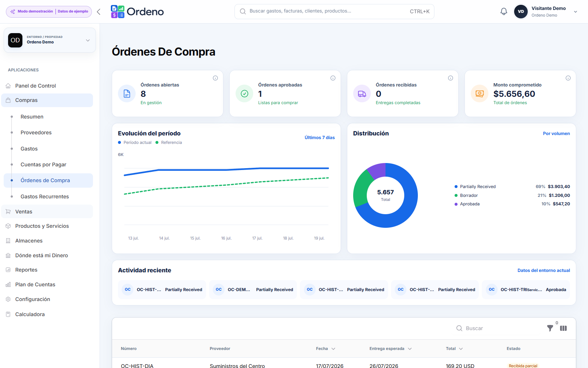Click the info icon on Órdenes recibidas card
This screenshot has width=588, height=368.
pyautogui.click(x=451, y=78)
